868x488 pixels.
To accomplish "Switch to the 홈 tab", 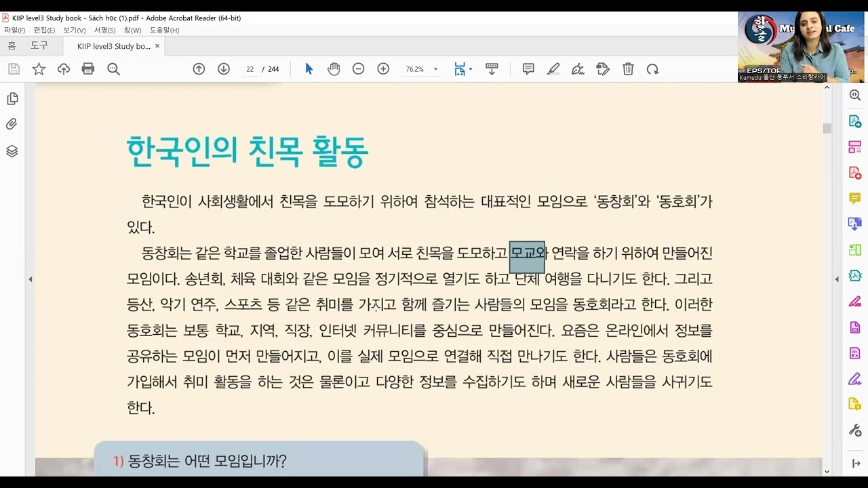I will (x=12, y=46).
